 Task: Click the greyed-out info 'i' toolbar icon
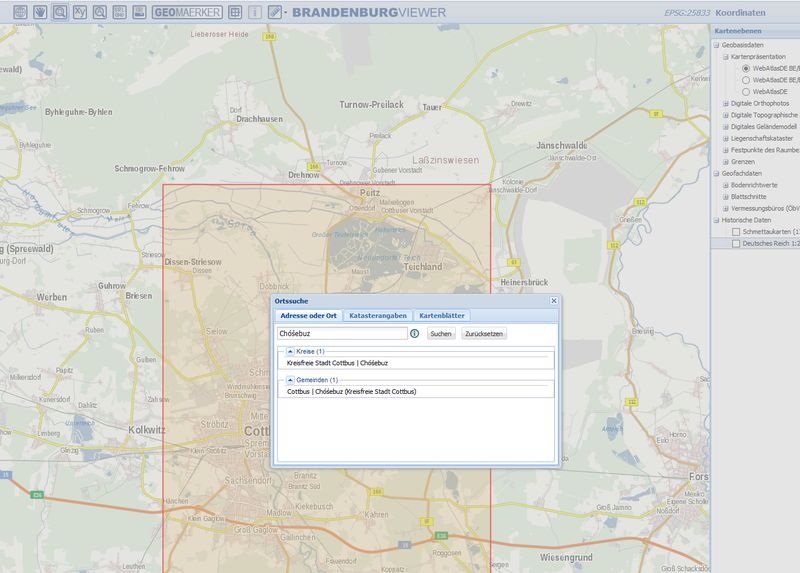pyautogui.click(x=255, y=12)
